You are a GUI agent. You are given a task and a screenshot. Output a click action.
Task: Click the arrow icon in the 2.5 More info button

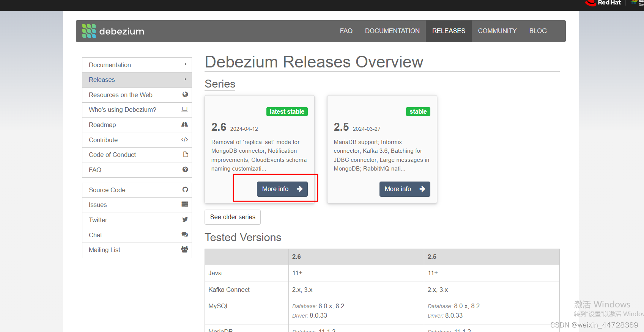coord(422,189)
